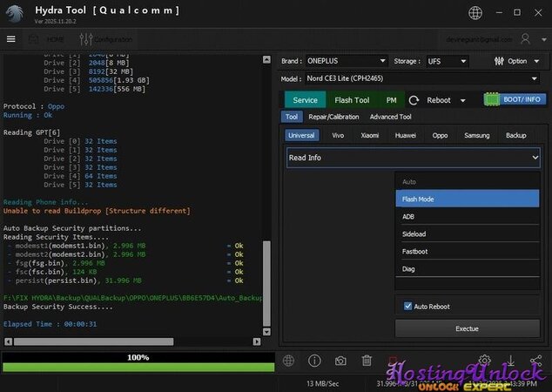The height and width of the screenshot is (392, 552).
Task: Clear the log with the trash icon
Action: tap(367, 361)
